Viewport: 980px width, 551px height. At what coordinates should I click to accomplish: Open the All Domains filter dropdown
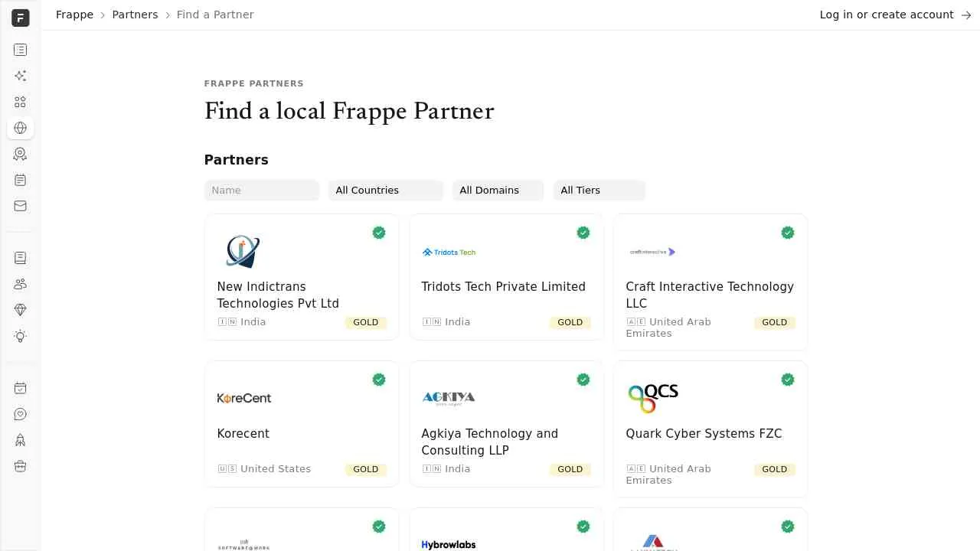point(498,191)
